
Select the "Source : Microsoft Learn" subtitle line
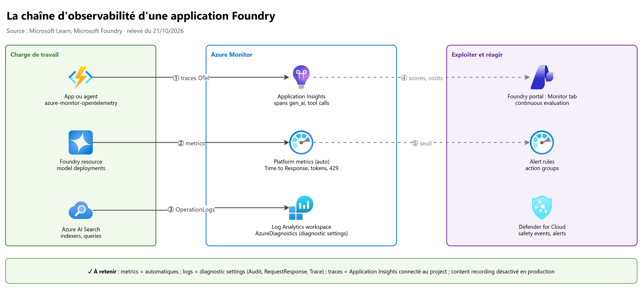[x=95, y=31]
